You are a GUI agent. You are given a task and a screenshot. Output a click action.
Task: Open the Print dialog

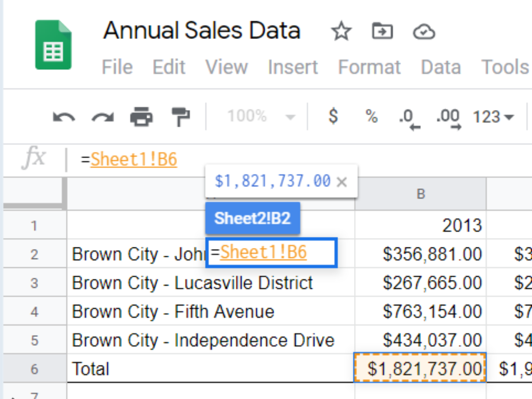click(x=142, y=117)
